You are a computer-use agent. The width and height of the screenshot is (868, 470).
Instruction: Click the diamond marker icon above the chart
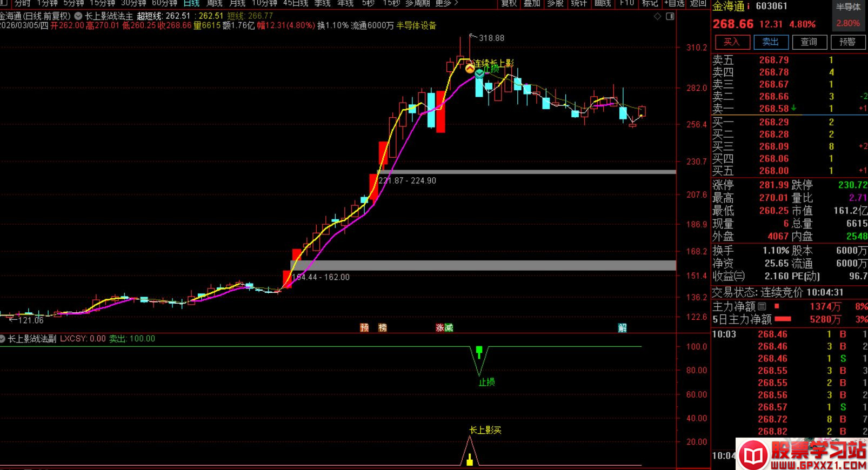click(657, 17)
